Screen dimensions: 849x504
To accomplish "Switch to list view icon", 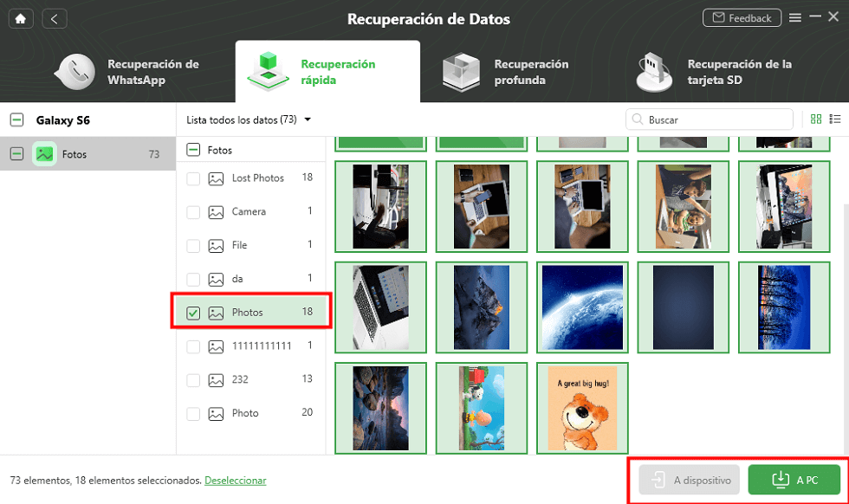I will click(x=835, y=120).
